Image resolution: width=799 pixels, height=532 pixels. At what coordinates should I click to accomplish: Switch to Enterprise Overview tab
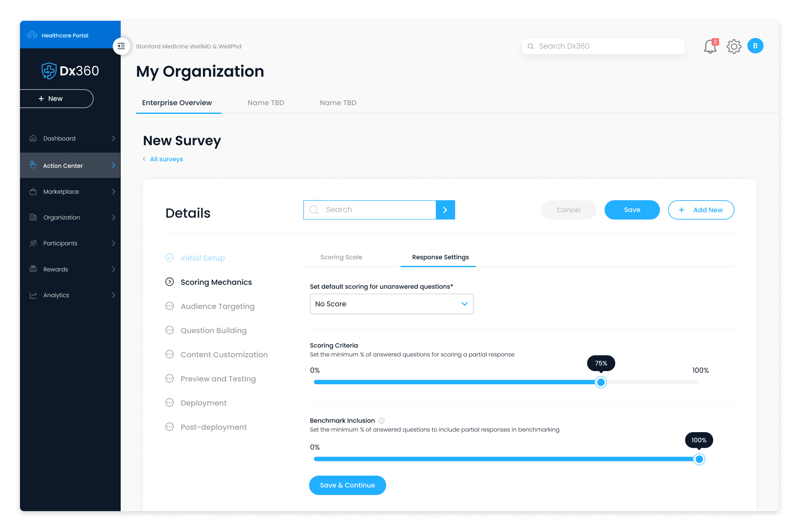pyautogui.click(x=177, y=103)
